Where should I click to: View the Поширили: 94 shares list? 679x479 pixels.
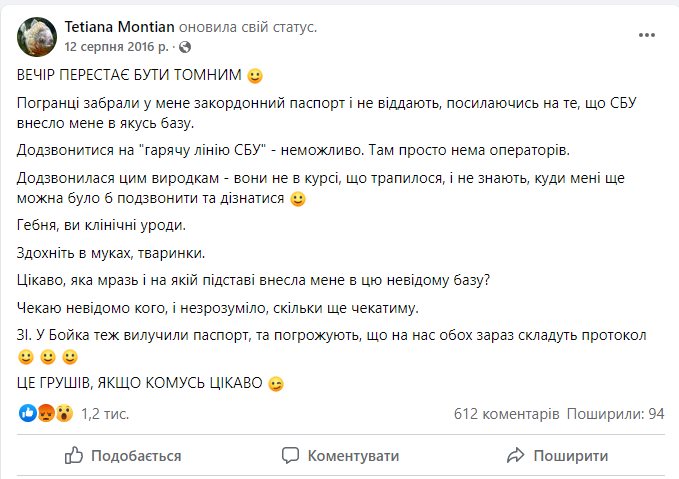coord(616,412)
